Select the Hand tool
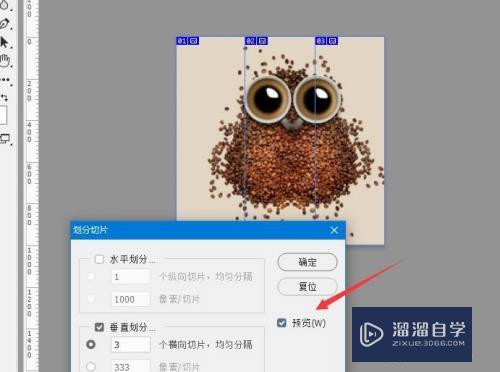 (x=5, y=61)
